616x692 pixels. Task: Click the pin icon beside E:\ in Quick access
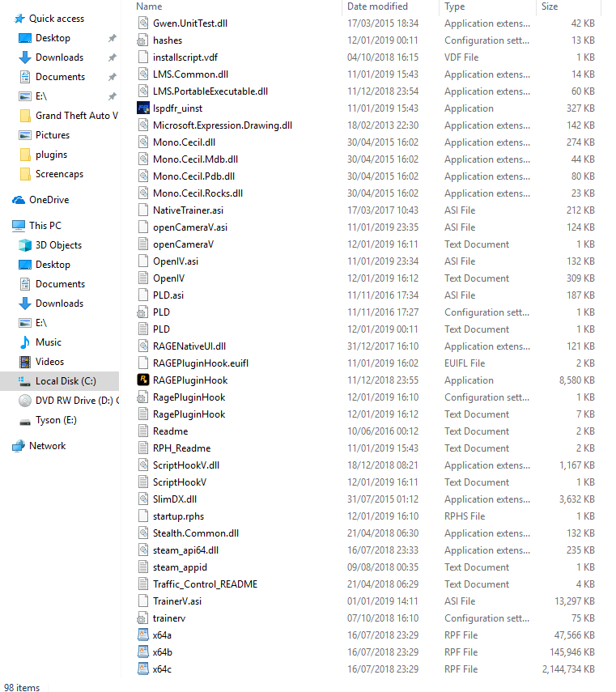tap(112, 96)
